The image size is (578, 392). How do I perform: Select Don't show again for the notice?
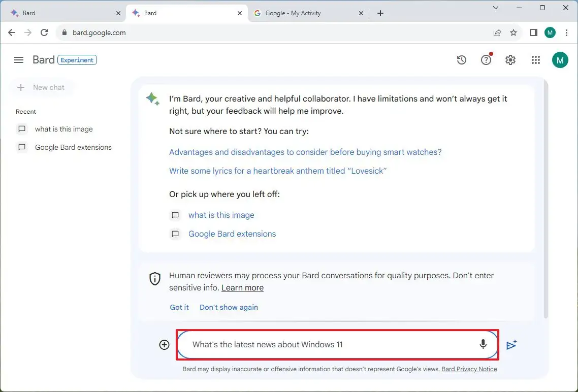[x=229, y=307]
